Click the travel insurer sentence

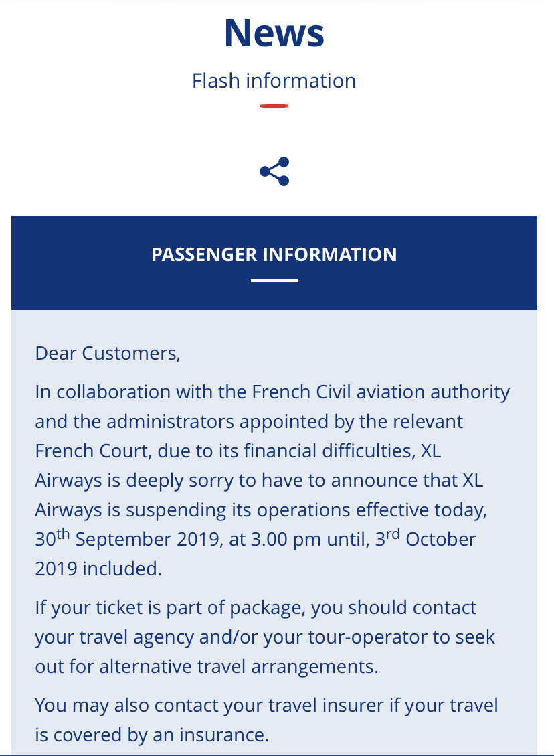[266, 706]
